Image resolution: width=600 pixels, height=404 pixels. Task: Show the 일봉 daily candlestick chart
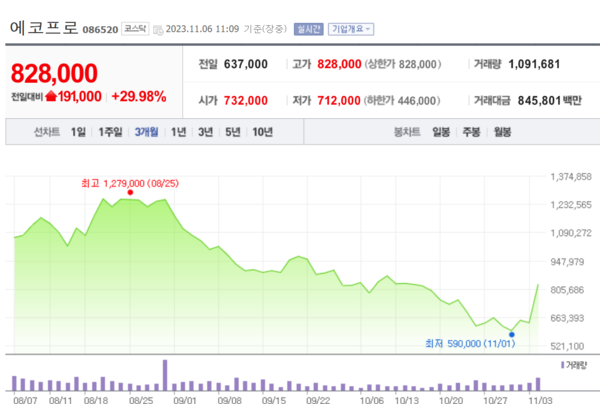coord(441,132)
